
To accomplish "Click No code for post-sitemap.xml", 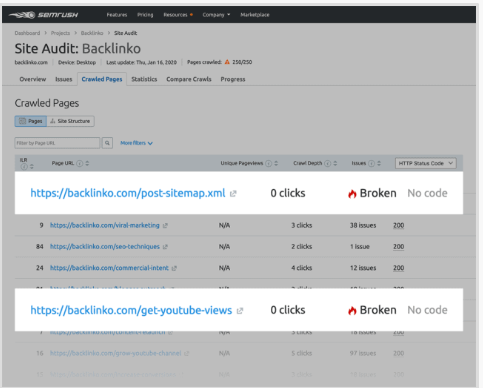I will click(427, 193).
